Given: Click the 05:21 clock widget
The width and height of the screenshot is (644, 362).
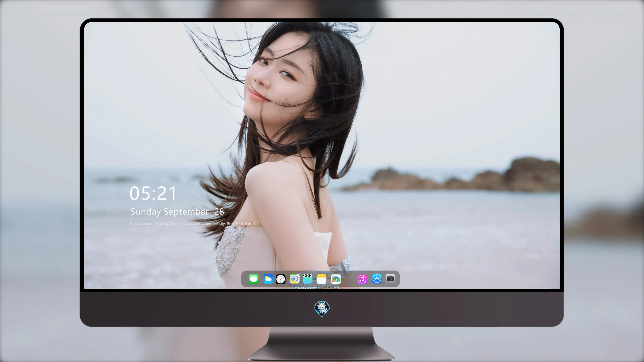Looking at the screenshot, I should (153, 193).
